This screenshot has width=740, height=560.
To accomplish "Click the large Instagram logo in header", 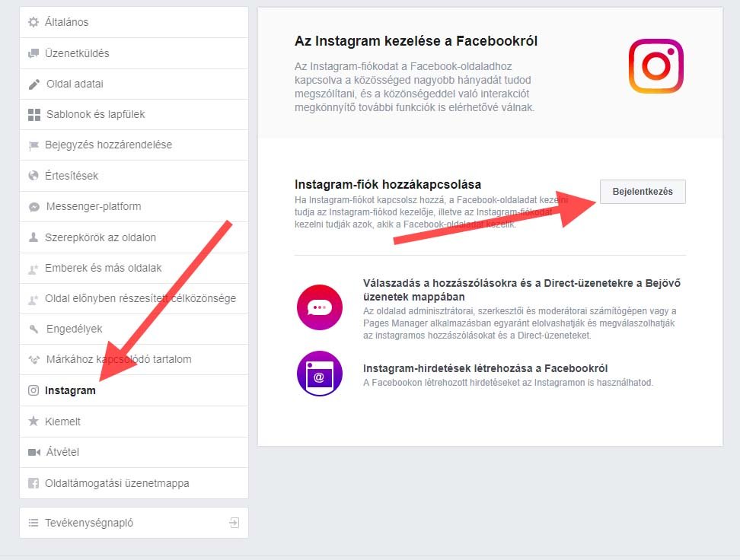I will (x=656, y=66).
